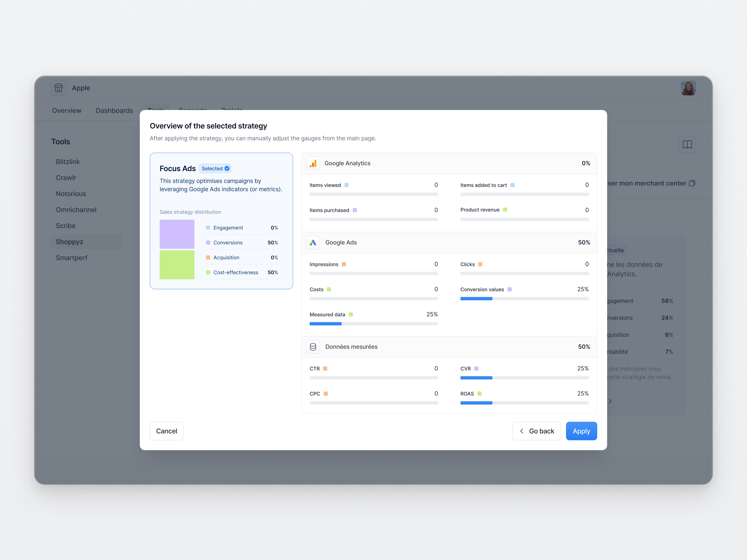747x560 pixels.
Task: Click the Costs metric label
Action: coord(316,290)
